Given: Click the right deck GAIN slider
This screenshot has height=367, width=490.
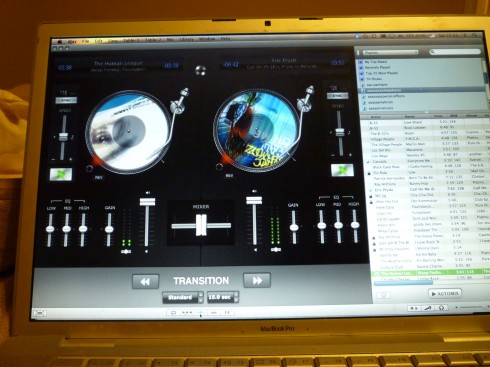Looking at the screenshot, I should (294, 227).
